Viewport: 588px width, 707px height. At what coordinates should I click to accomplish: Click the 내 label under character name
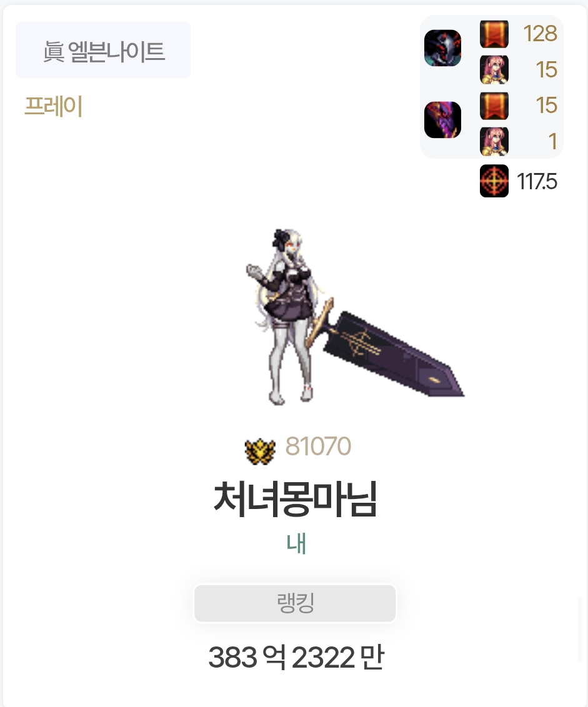[x=296, y=543]
